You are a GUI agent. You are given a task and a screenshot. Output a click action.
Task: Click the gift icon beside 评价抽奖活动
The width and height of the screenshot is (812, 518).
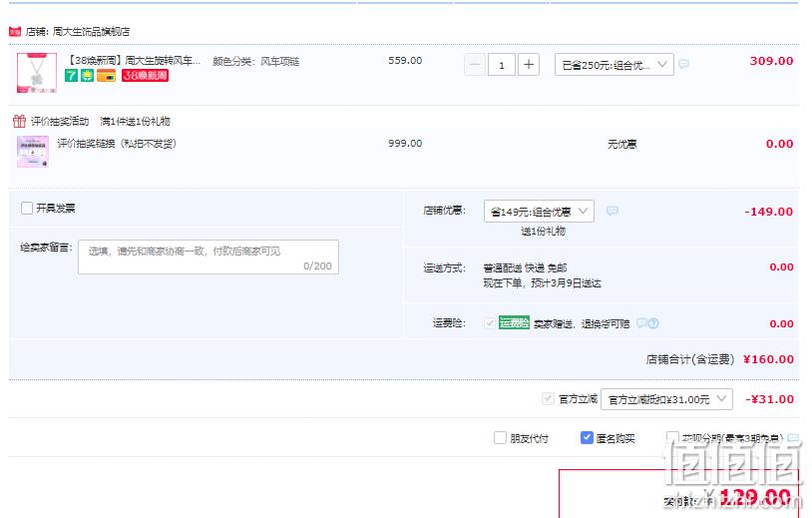pos(19,121)
